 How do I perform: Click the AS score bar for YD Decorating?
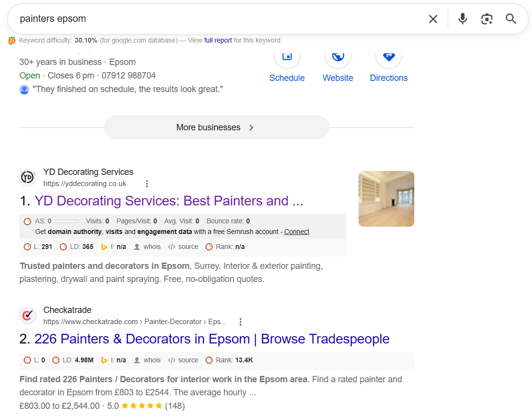click(x=66, y=221)
